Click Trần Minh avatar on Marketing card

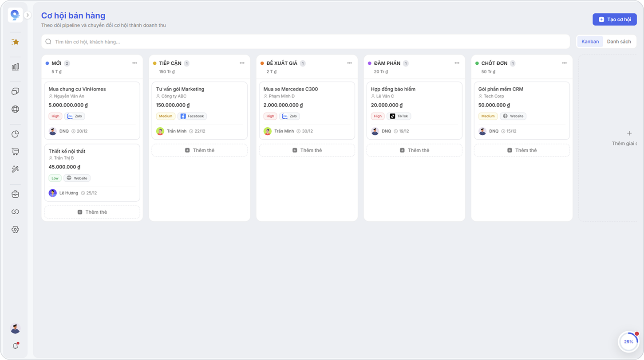point(160,131)
